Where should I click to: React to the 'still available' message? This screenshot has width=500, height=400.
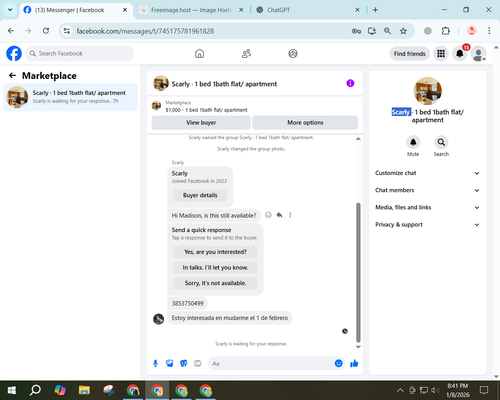pos(268,215)
